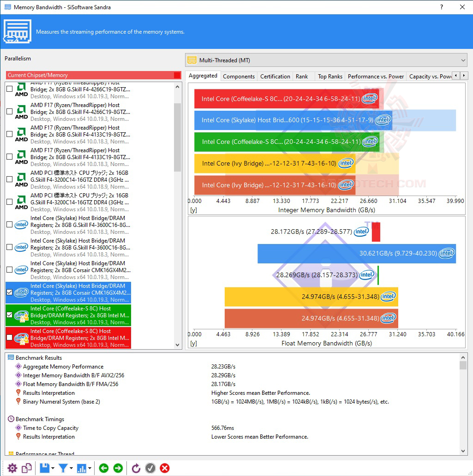Click the Time to Copy Capacity diamond icon
This screenshot has width=473, height=476.
pyautogui.click(x=18, y=428)
